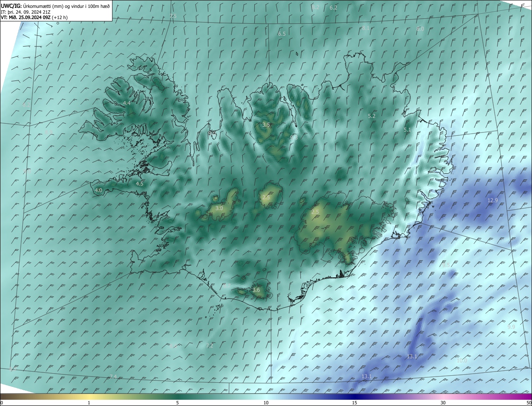
Task: Click the colorbar tick label '30'
Action: [x=443, y=403]
